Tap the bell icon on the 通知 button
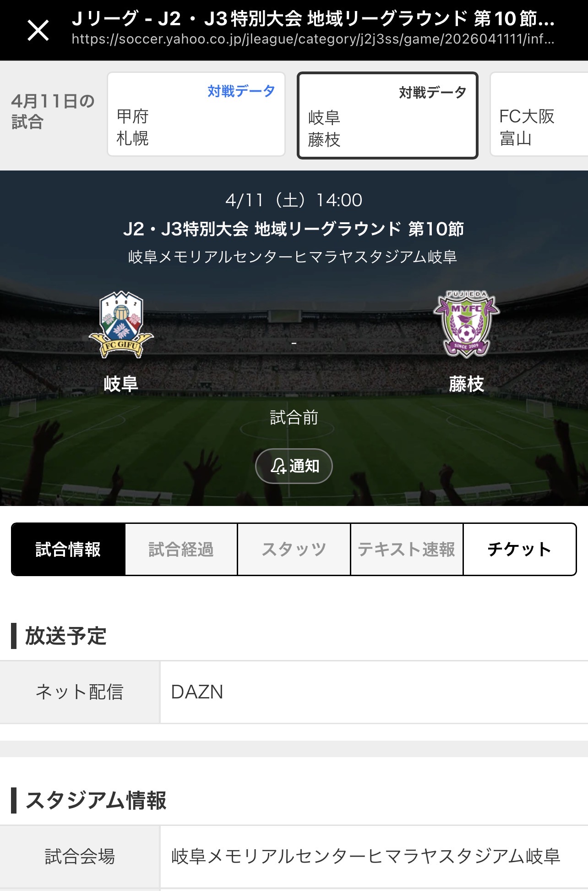This screenshot has width=588, height=891. click(278, 466)
